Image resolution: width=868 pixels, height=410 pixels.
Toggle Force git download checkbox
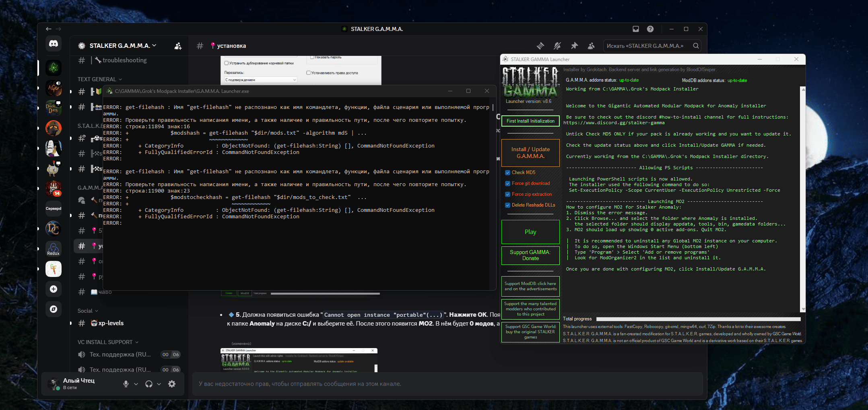pyautogui.click(x=508, y=184)
